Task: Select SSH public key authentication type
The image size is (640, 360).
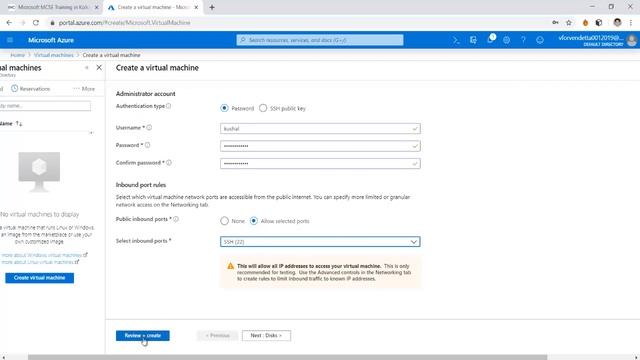Action: pos(263,108)
